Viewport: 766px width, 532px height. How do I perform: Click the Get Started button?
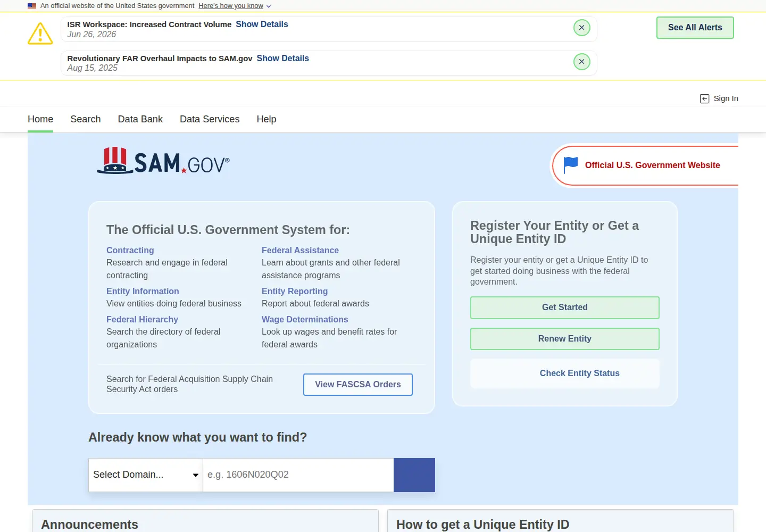[565, 307]
